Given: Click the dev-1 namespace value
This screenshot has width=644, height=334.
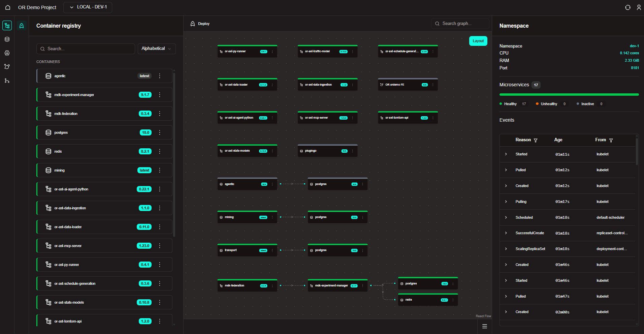Looking at the screenshot, I should pos(634,46).
